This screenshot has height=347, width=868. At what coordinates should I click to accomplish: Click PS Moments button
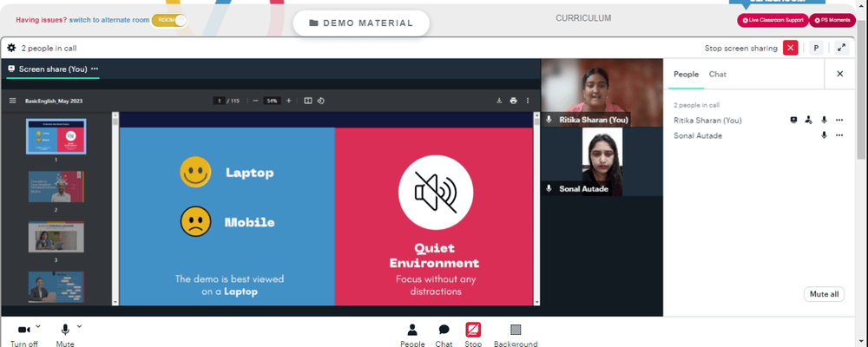click(832, 21)
